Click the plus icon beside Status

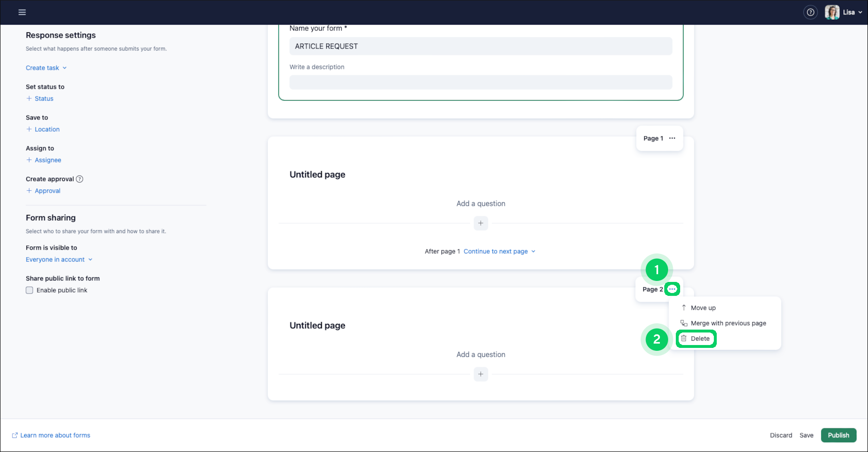point(29,98)
